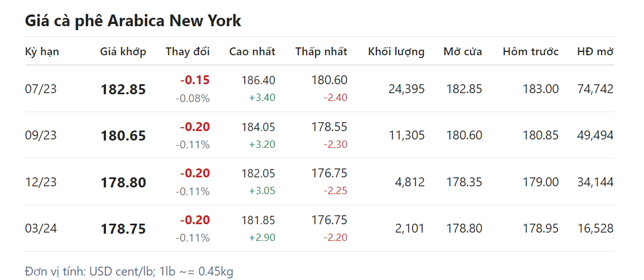Select the "Cao nhất" column header
The height and width of the screenshot is (280, 644).
(x=252, y=52)
